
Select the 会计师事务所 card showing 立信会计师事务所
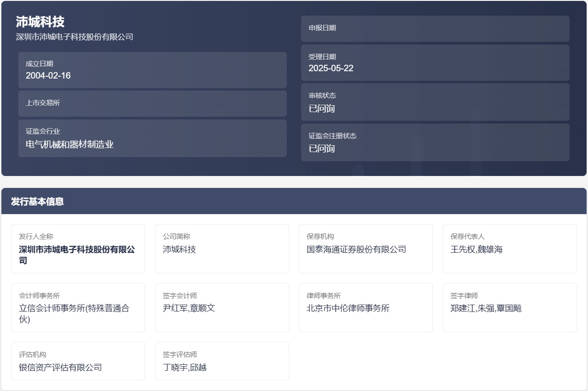78,307
